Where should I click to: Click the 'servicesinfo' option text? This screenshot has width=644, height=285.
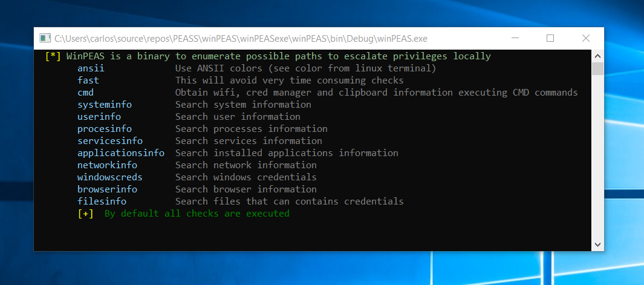pyautogui.click(x=109, y=141)
